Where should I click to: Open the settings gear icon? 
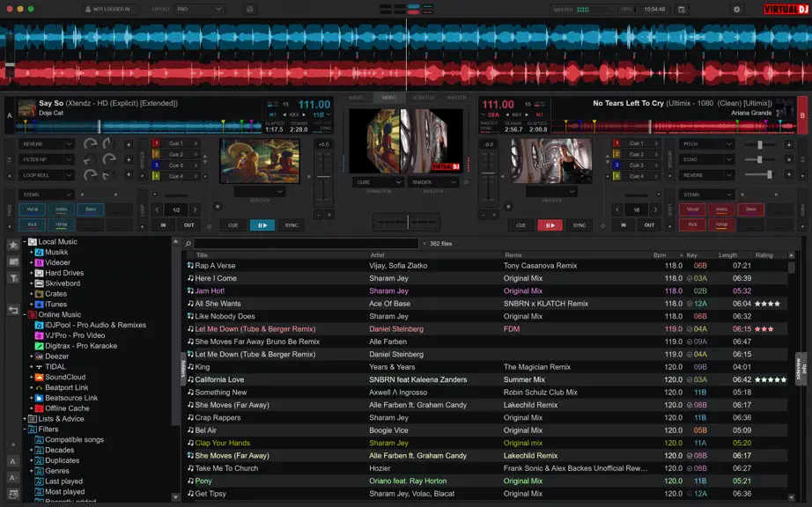point(736,10)
